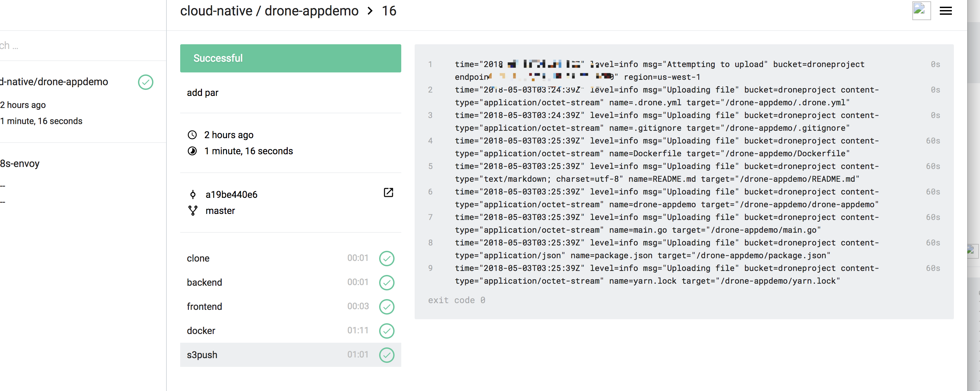Open commit link external icon

click(x=388, y=192)
